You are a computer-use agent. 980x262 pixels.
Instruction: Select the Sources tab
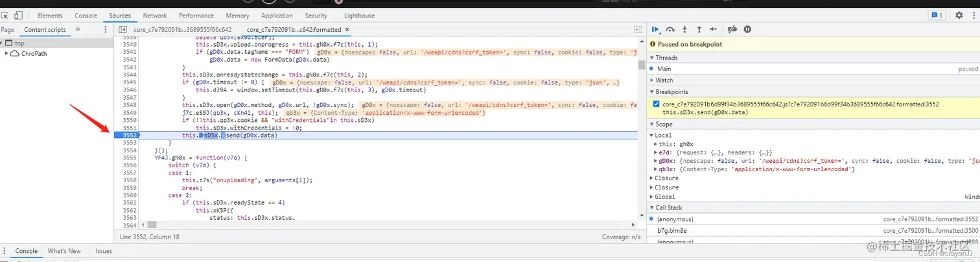[x=120, y=16]
